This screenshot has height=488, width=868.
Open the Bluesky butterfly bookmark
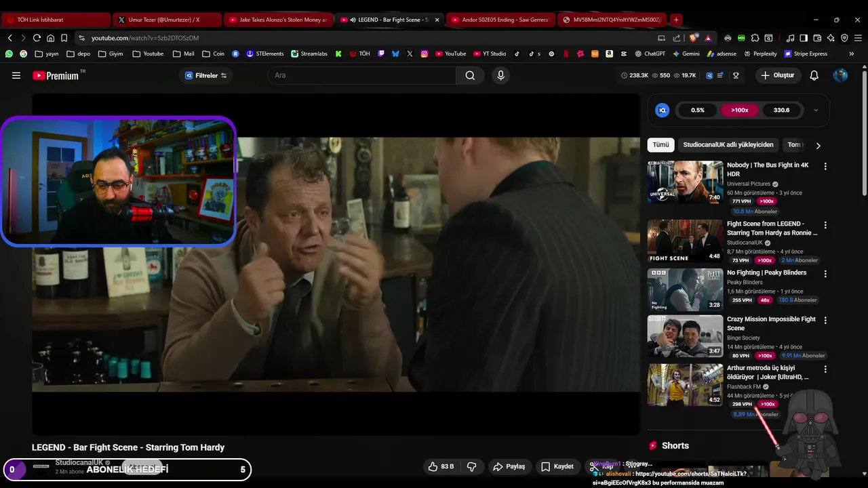395,54
